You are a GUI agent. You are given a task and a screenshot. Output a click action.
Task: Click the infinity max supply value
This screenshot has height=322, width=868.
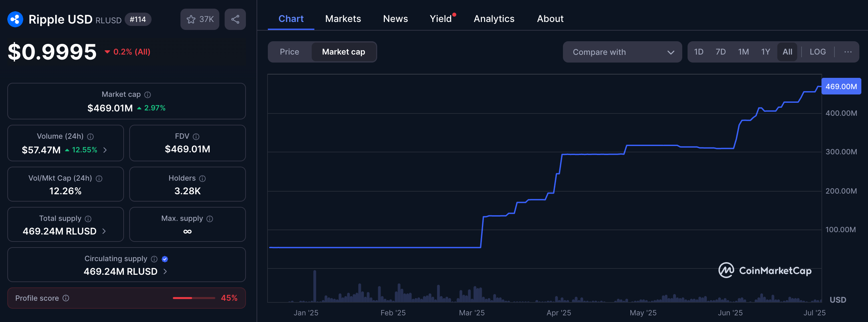click(x=187, y=231)
